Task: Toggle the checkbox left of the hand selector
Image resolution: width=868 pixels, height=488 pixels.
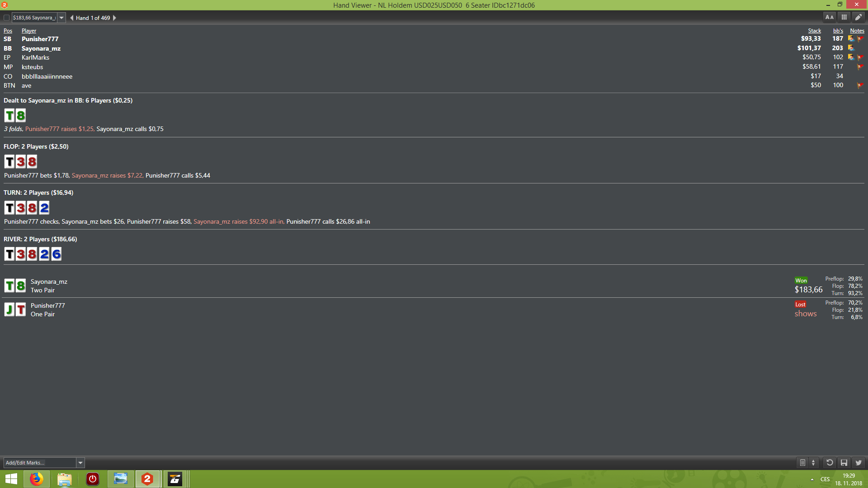Action: pos(6,17)
